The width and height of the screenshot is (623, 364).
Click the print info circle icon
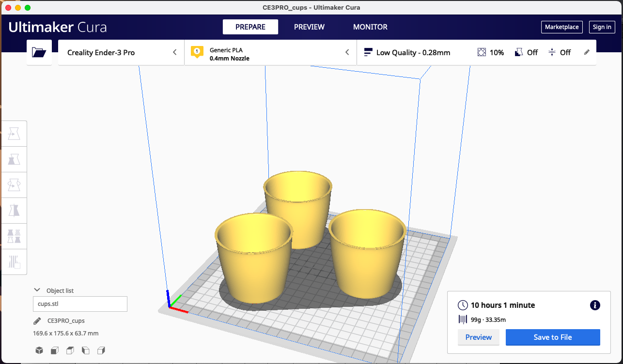(595, 305)
